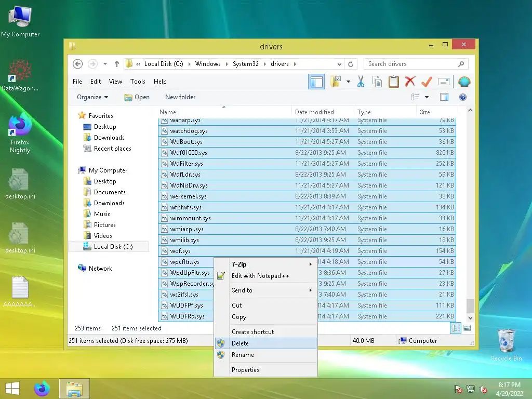Open the Tools menu

click(138, 82)
